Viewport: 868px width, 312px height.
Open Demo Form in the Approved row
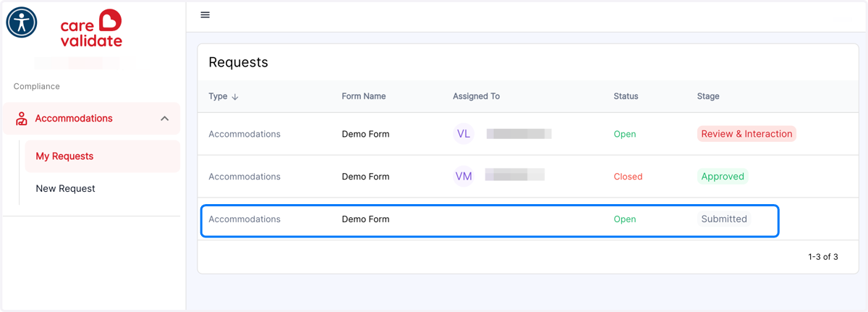(365, 177)
